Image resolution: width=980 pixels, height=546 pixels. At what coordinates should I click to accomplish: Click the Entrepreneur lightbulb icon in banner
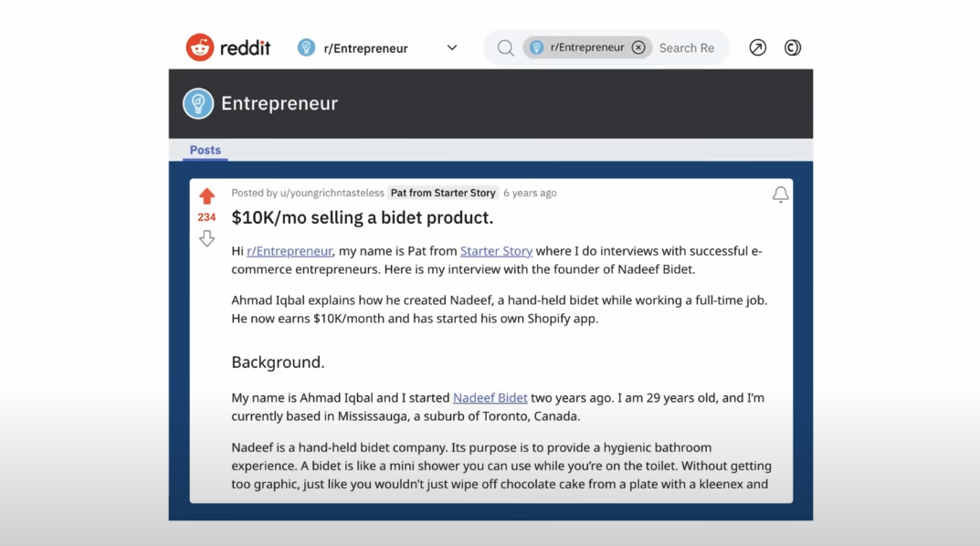click(198, 104)
